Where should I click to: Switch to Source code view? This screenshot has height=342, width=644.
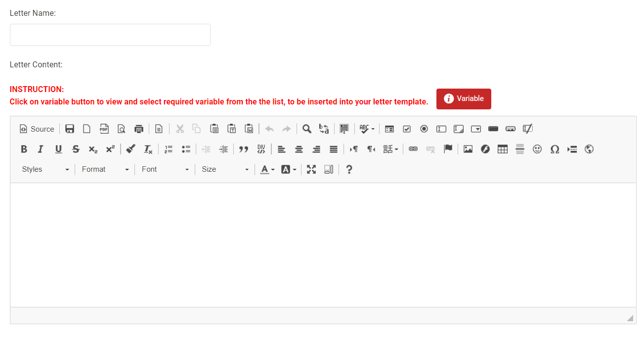[37, 129]
